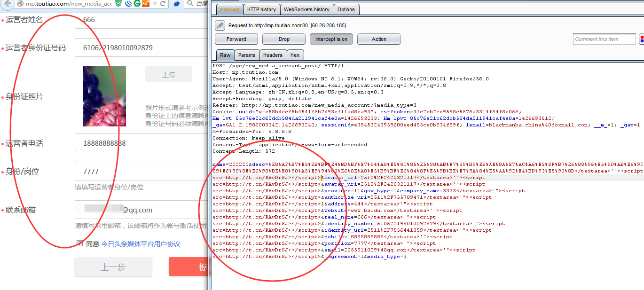
Task: Toggle the Intercept is on button
Action: [x=331, y=39]
